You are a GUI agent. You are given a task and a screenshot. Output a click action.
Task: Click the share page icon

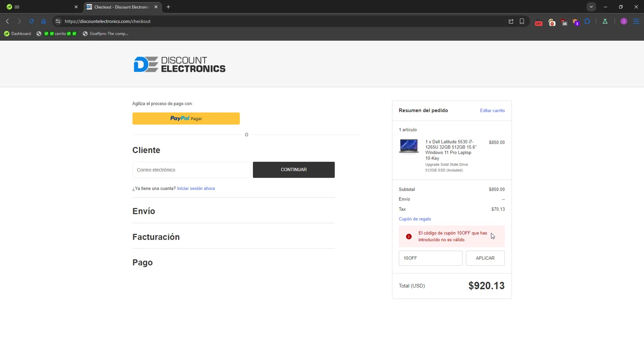point(511,21)
